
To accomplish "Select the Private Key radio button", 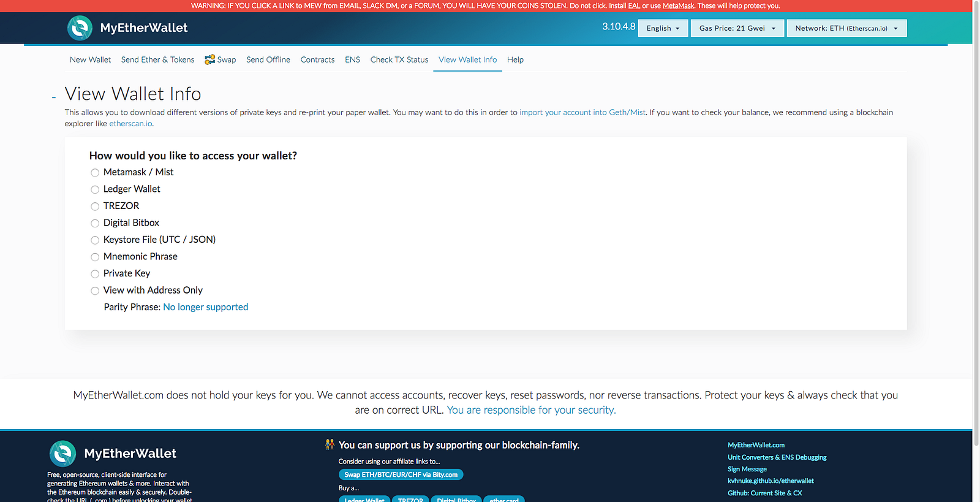I will tap(95, 274).
